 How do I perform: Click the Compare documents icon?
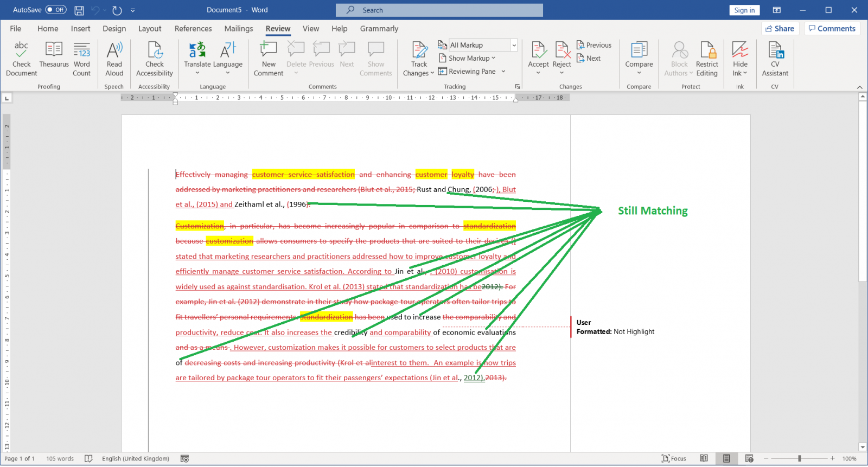(639, 50)
